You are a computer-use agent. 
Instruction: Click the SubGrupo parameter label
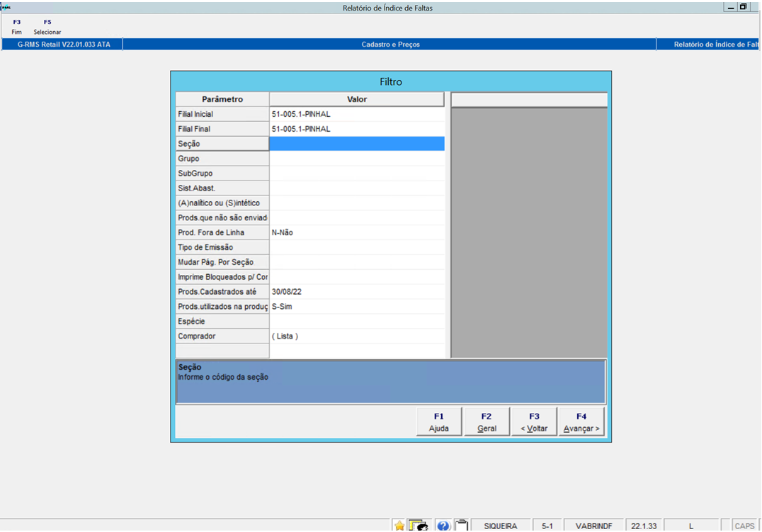(222, 173)
